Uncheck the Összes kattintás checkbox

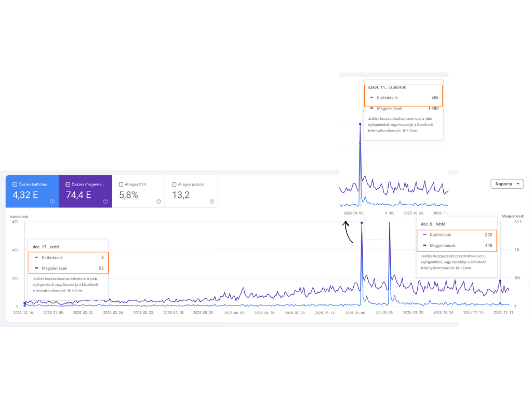click(x=15, y=184)
